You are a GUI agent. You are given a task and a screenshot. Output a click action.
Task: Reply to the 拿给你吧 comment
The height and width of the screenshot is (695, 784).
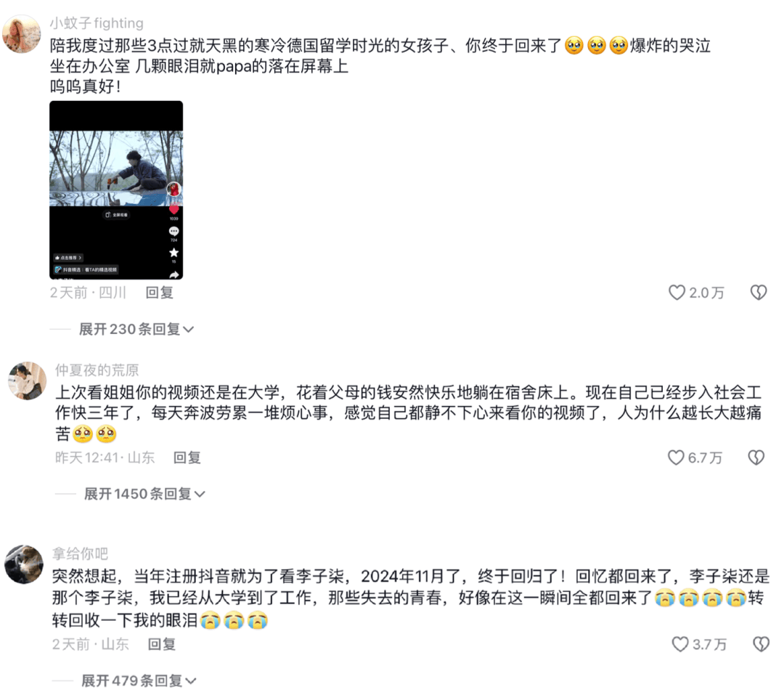pos(161,644)
